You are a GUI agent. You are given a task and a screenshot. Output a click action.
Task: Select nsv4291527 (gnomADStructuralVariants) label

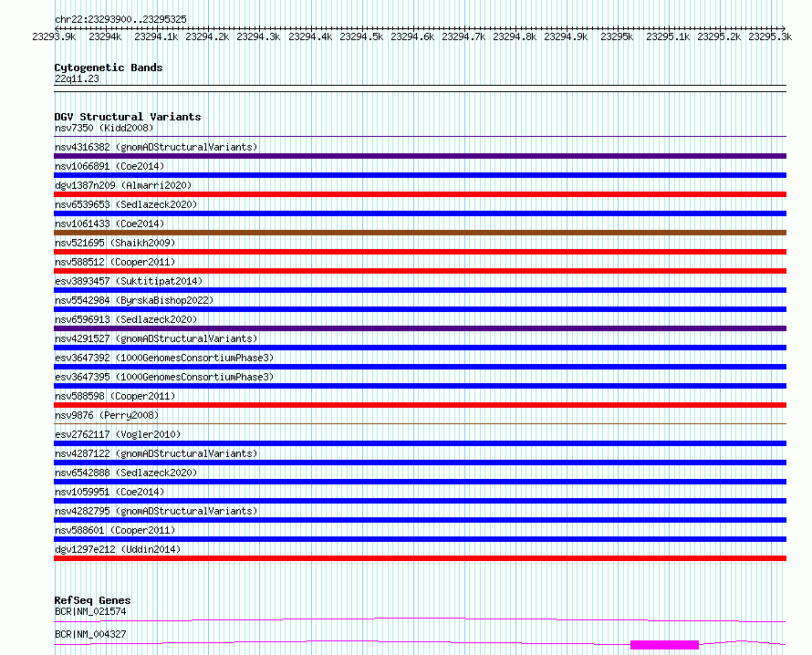pyautogui.click(x=156, y=338)
